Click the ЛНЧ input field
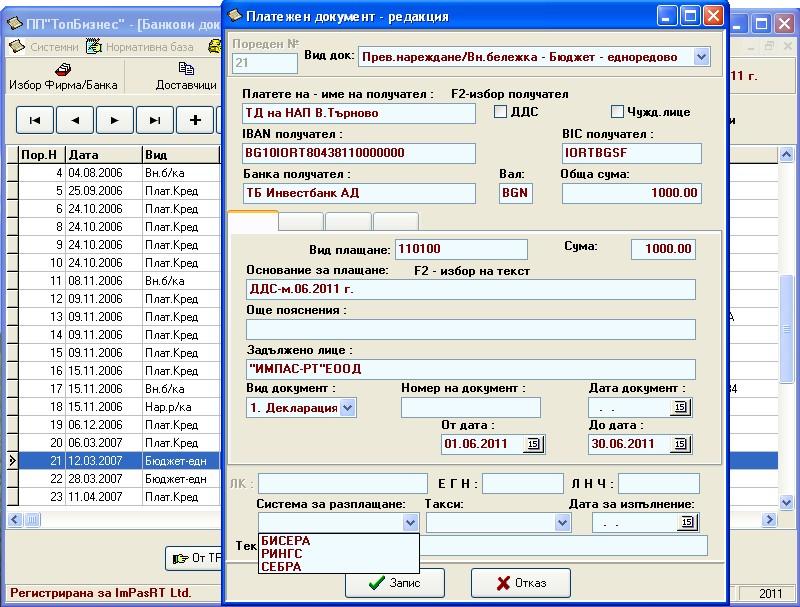Screen dimensions: 800x607 click(x=659, y=484)
